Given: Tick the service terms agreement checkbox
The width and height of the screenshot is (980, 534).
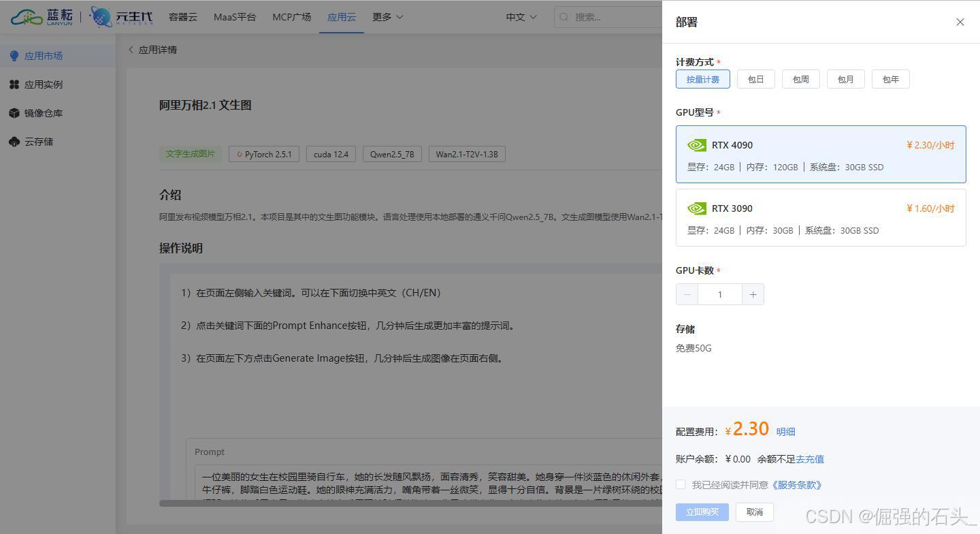Looking at the screenshot, I should (x=681, y=484).
